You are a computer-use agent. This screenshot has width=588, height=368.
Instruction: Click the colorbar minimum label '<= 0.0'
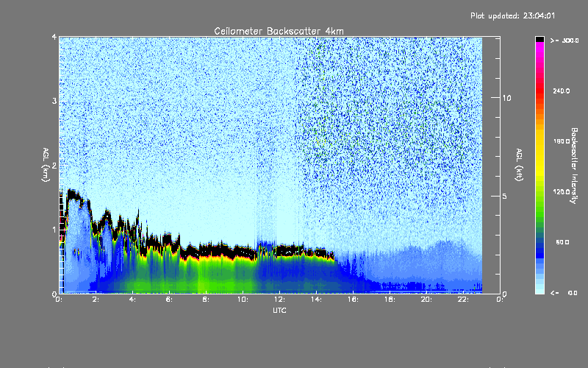pos(564,292)
